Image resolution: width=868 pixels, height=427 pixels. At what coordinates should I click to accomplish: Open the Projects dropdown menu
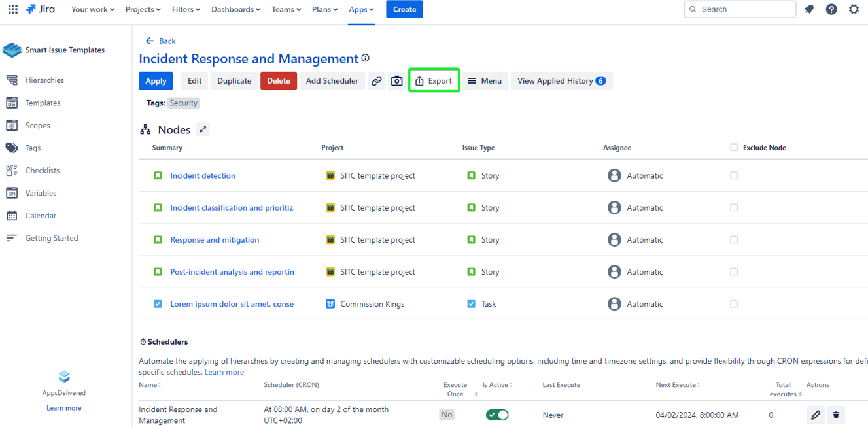coord(143,9)
